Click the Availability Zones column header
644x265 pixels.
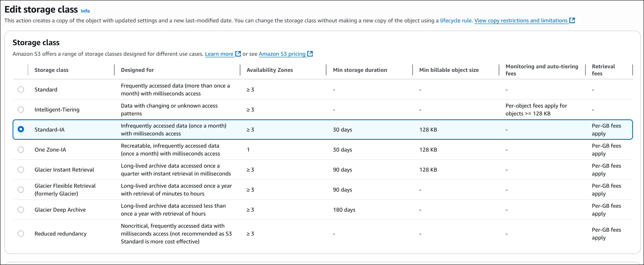270,70
